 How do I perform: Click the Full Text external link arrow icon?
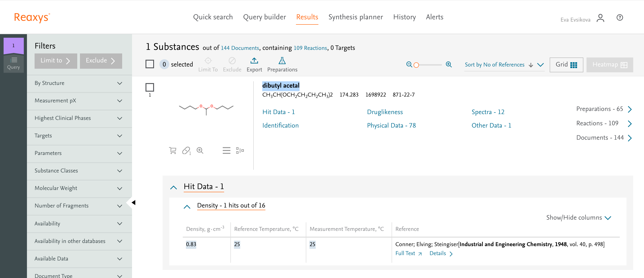coord(420,254)
